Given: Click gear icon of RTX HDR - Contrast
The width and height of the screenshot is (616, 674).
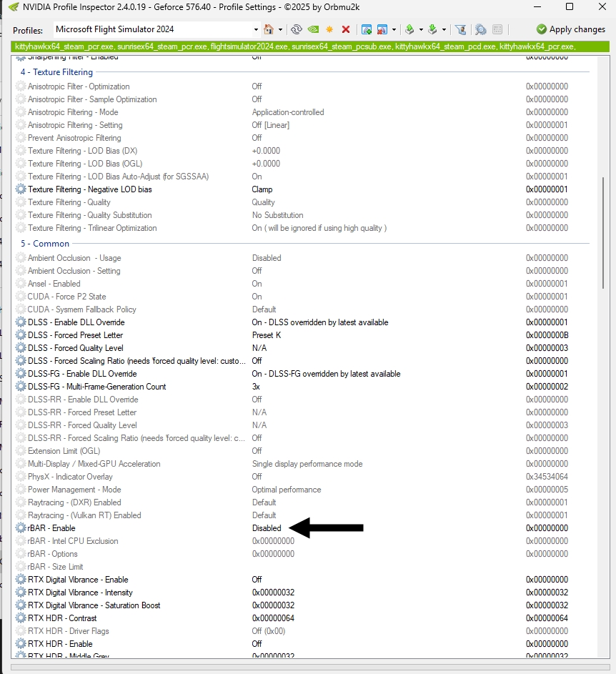Looking at the screenshot, I should (21, 618).
